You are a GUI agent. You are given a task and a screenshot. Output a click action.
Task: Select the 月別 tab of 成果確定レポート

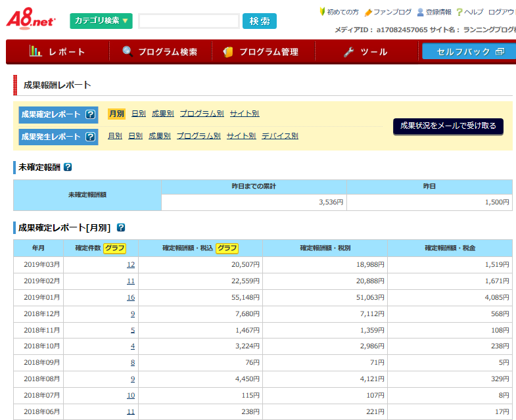pyautogui.click(x=116, y=114)
